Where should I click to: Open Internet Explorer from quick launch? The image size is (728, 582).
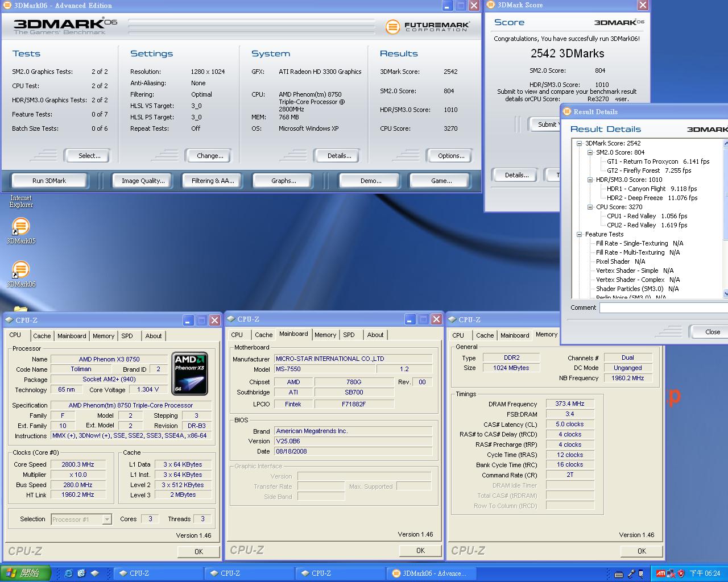click(x=68, y=573)
